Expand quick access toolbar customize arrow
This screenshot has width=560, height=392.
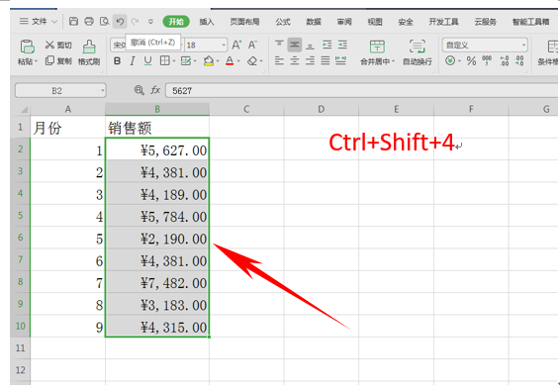[150, 22]
